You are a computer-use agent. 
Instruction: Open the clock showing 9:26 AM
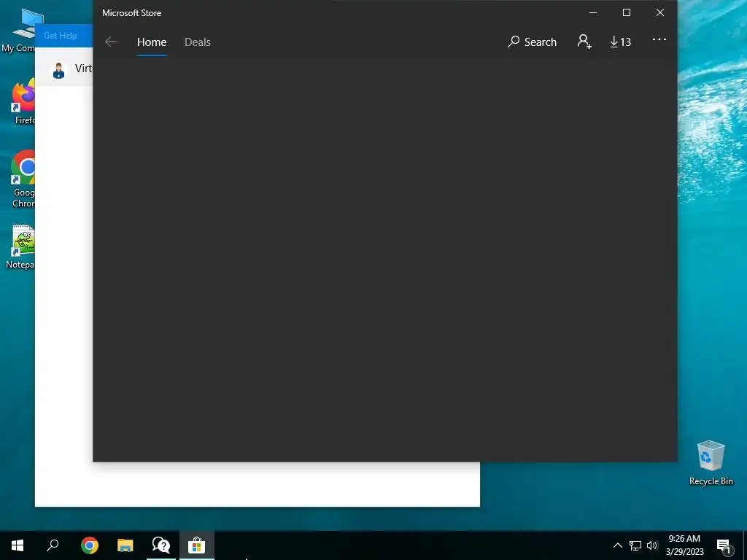(684, 545)
